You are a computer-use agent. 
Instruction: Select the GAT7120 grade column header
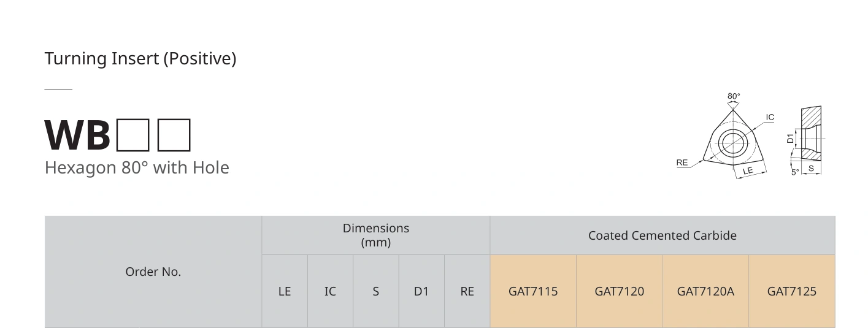pyautogui.click(x=620, y=291)
